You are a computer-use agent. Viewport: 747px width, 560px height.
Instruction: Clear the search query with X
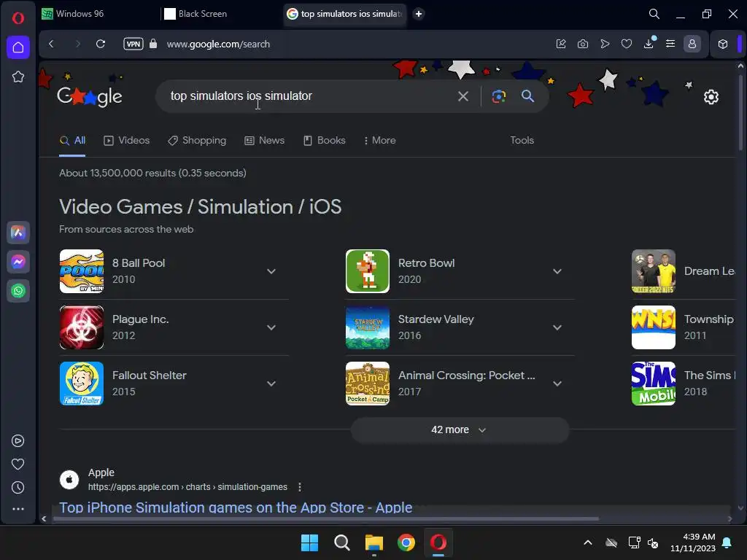coord(463,96)
